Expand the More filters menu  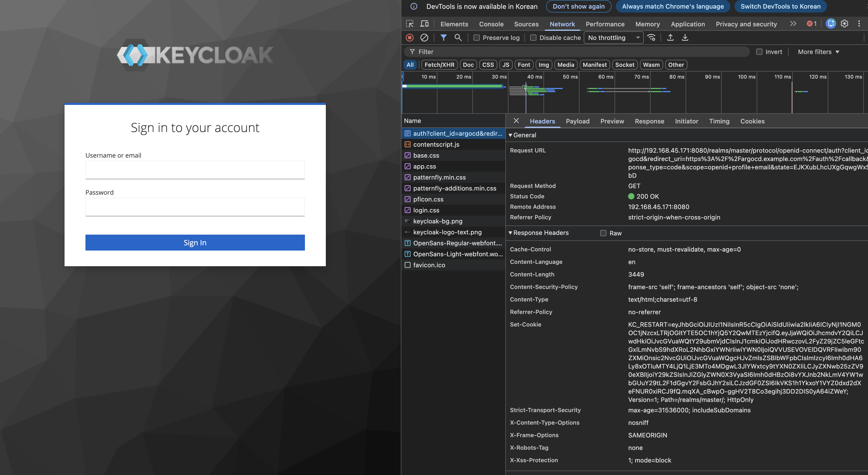(x=818, y=52)
